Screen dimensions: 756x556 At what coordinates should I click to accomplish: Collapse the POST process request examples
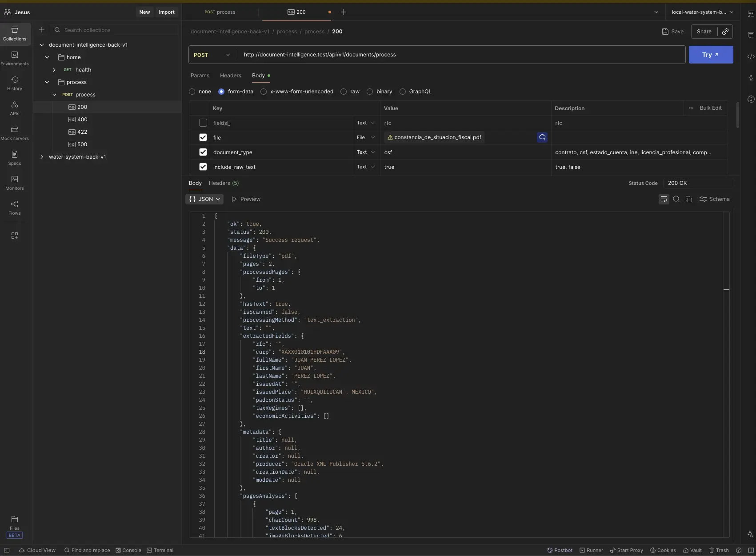pos(54,95)
